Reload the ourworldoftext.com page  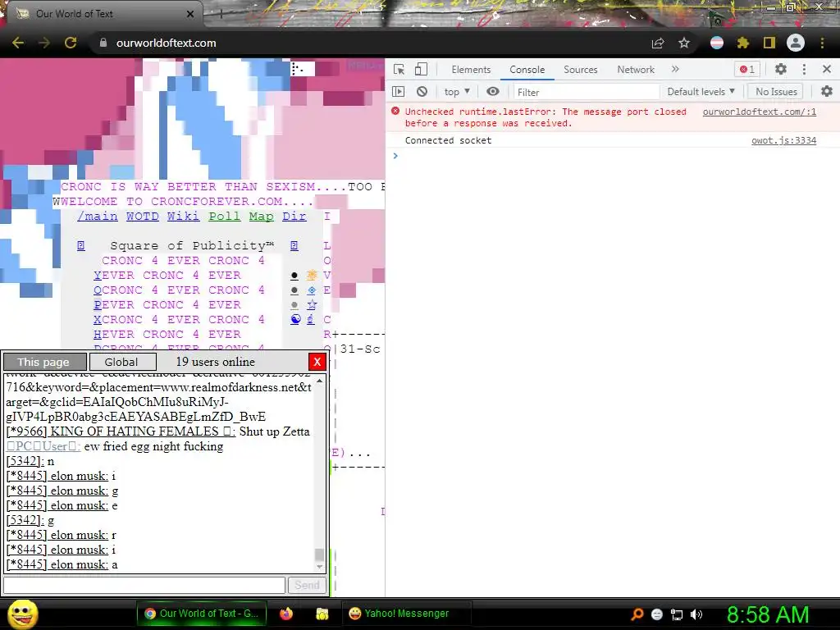(71, 43)
